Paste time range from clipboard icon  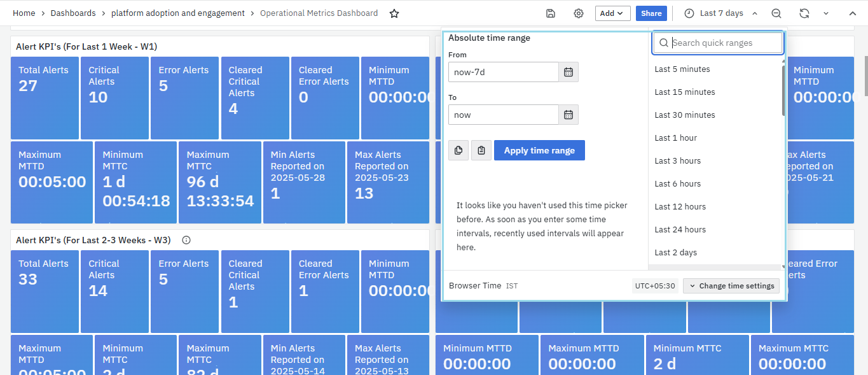(481, 150)
